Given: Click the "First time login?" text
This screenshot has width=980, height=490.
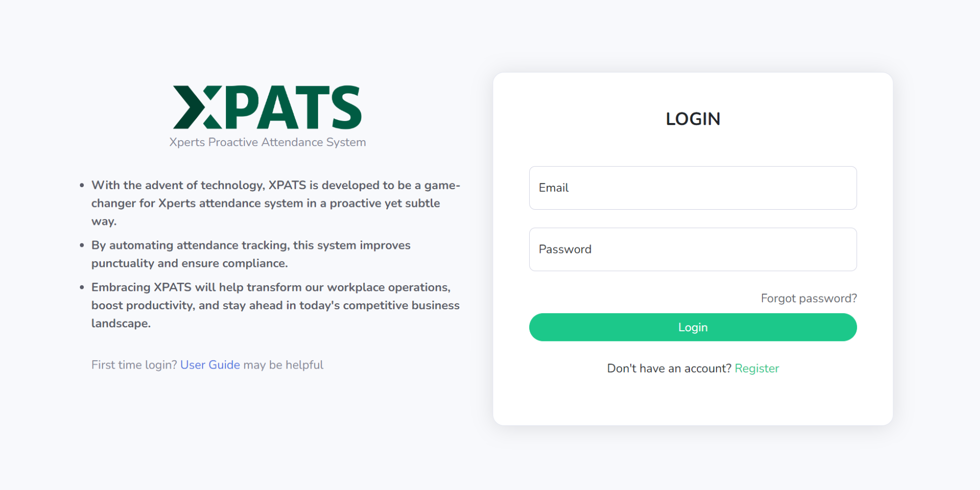Looking at the screenshot, I should 134,365.
